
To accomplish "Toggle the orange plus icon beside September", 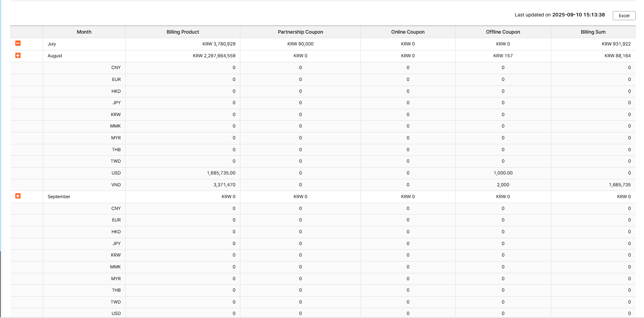I will pos(18,196).
